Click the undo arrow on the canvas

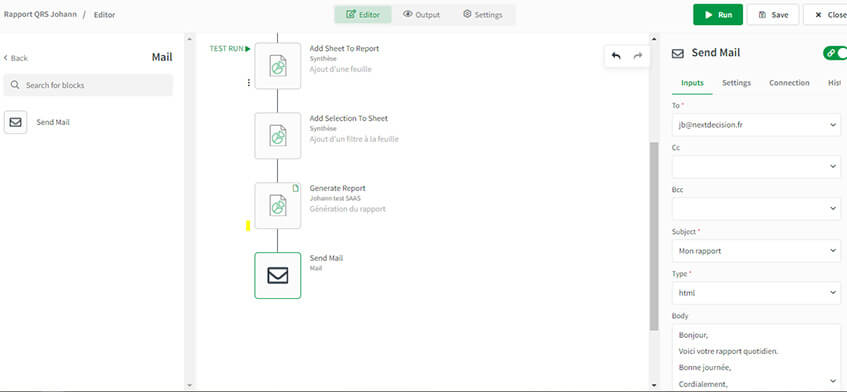[x=616, y=56]
